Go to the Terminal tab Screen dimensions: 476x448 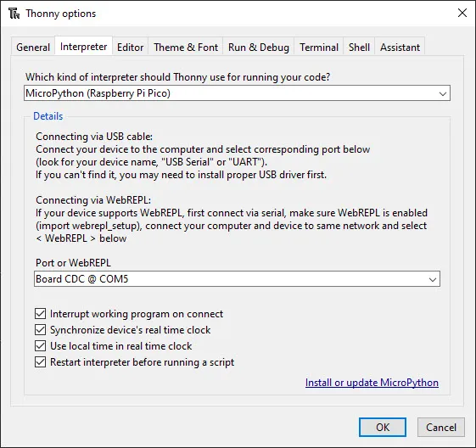pyautogui.click(x=319, y=47)
